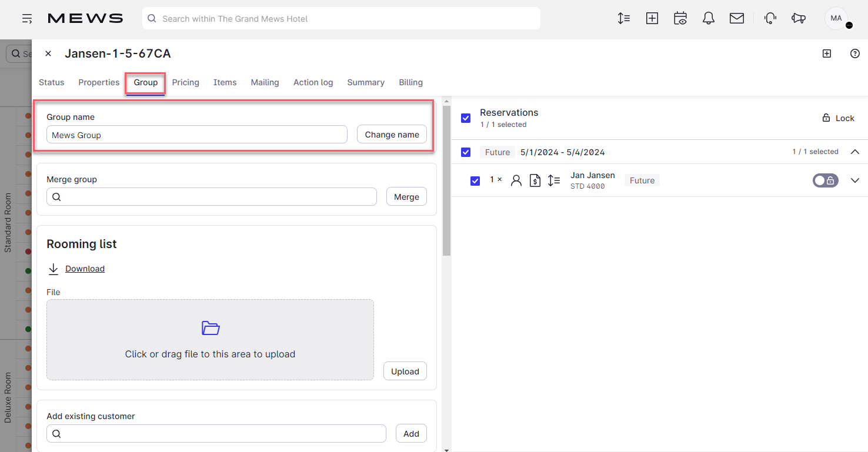Viewport: 868px width, 452px height.
Task: Click the Change name button
Action: point(392,134)
